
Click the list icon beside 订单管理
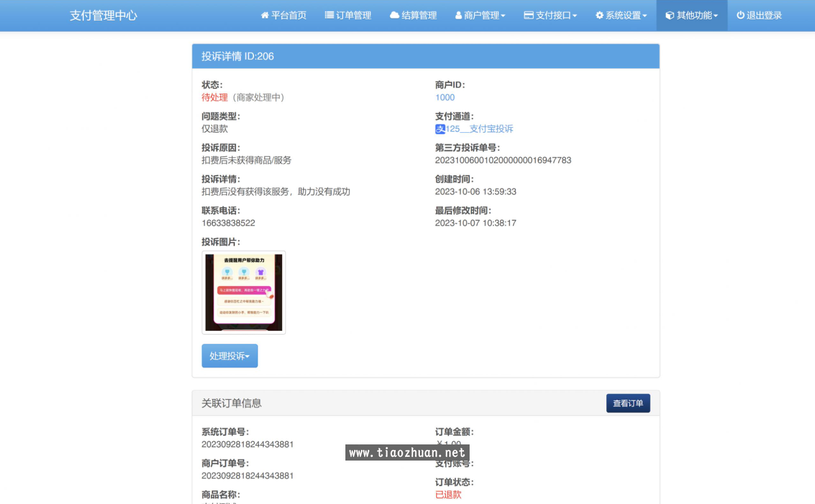(329, 16)
